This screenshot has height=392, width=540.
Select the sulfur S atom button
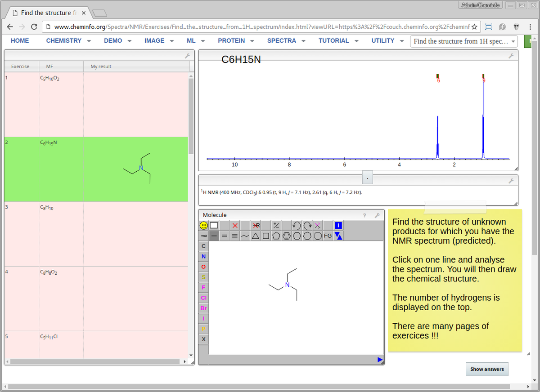[x=204, y=277]
